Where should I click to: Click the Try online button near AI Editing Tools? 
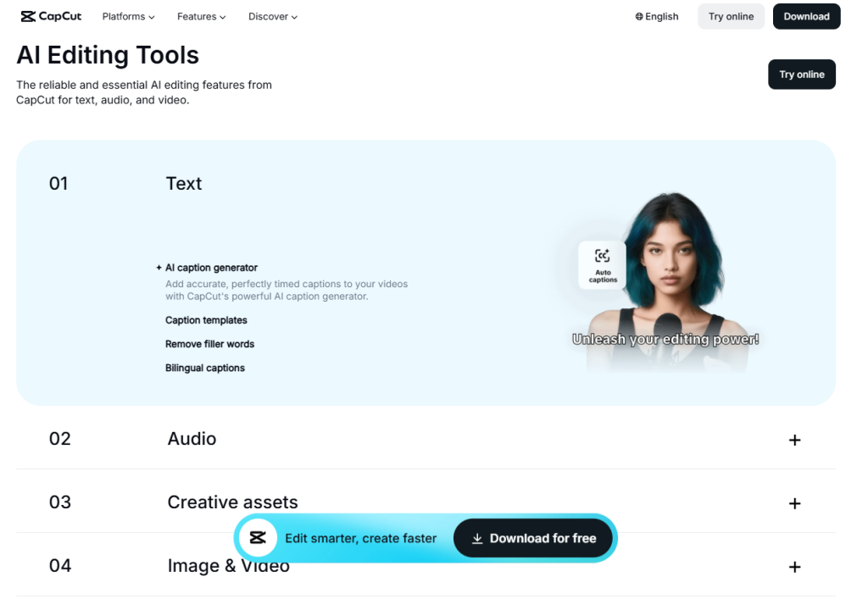point(801,74)
